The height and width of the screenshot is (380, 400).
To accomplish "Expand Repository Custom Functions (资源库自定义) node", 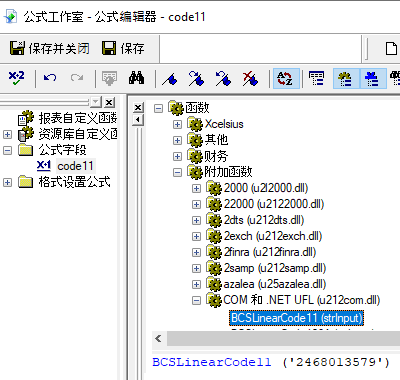I will pos(7,134).
